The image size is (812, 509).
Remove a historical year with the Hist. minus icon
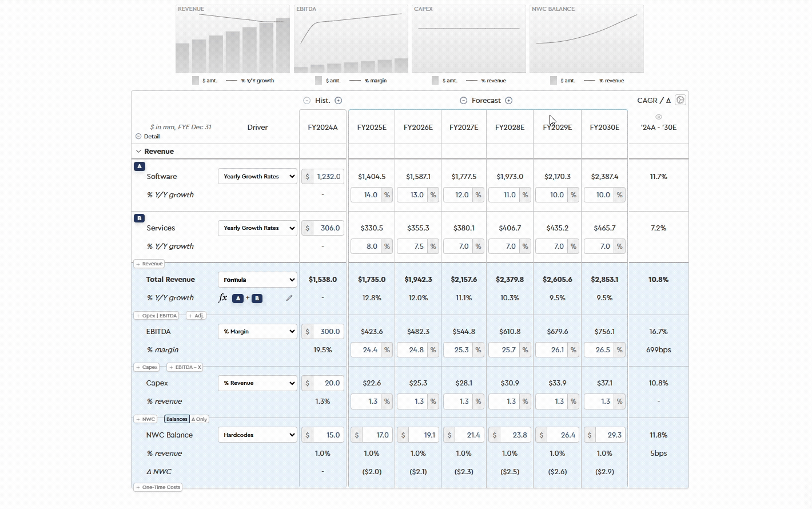[307, 100]
